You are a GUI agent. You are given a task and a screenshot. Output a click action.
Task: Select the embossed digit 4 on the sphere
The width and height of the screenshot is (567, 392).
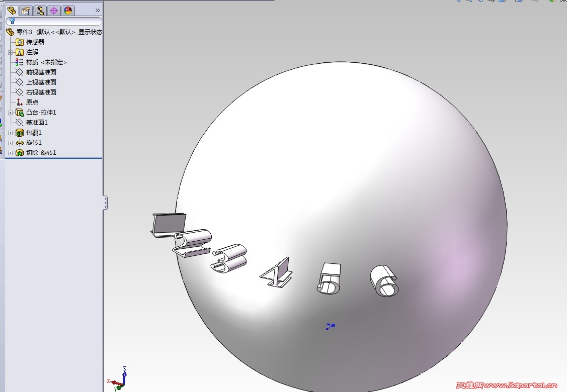click(x=277, y=273)
